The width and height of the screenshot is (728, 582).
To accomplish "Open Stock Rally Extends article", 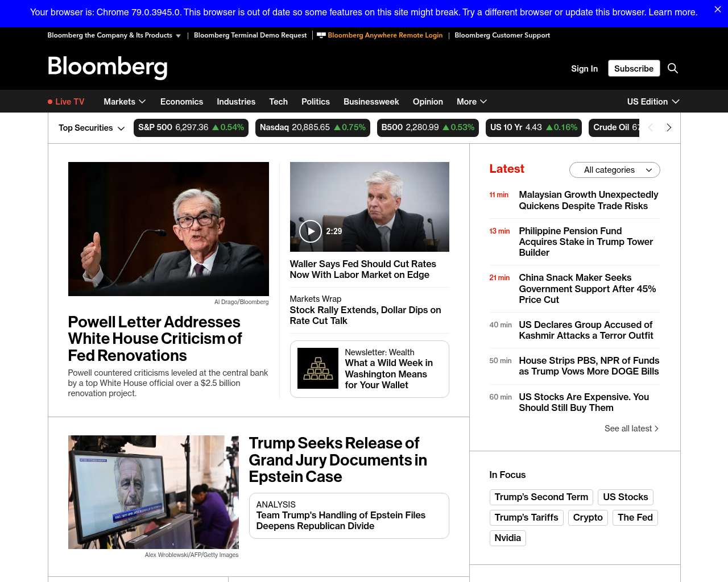I will (x=365, y=315).
